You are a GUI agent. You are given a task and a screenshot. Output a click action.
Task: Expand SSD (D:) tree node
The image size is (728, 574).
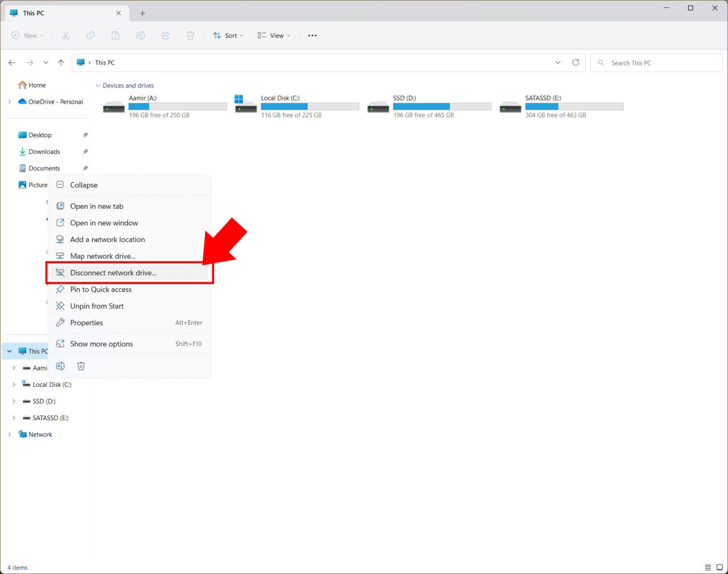(14, 401)
